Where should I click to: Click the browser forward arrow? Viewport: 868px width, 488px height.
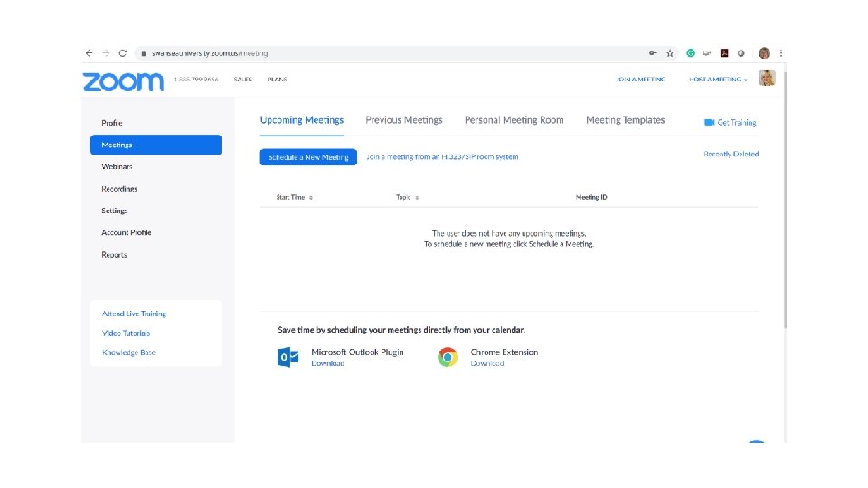(x=106, y=53)
